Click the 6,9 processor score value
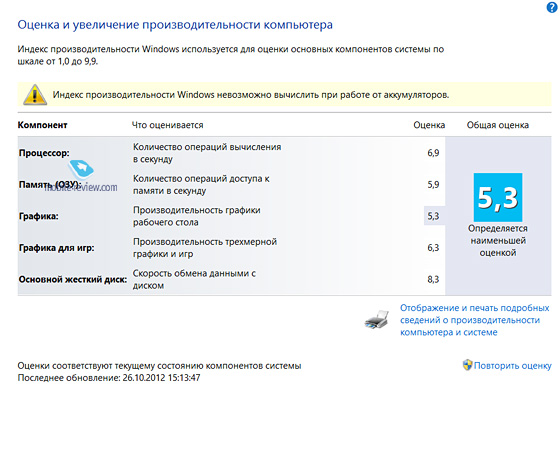Viewport: 560px width, 455px height. [433, 153]
